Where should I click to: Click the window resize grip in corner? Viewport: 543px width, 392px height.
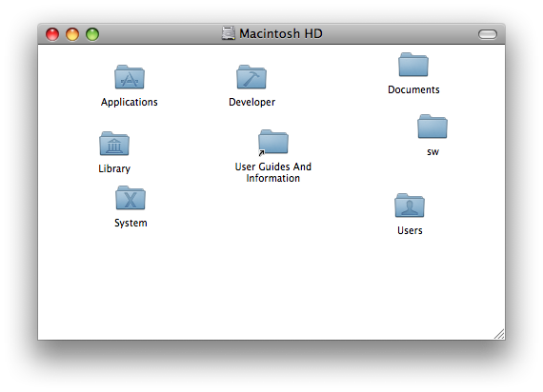499,334
